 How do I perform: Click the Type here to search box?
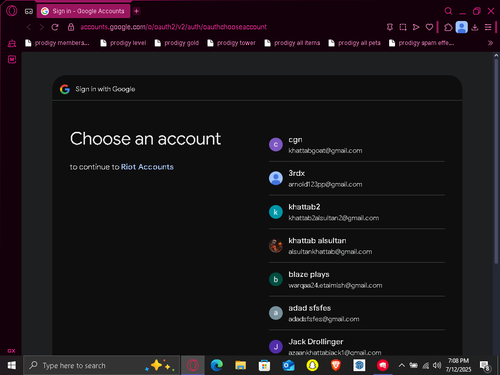click(x=102, y=365)
